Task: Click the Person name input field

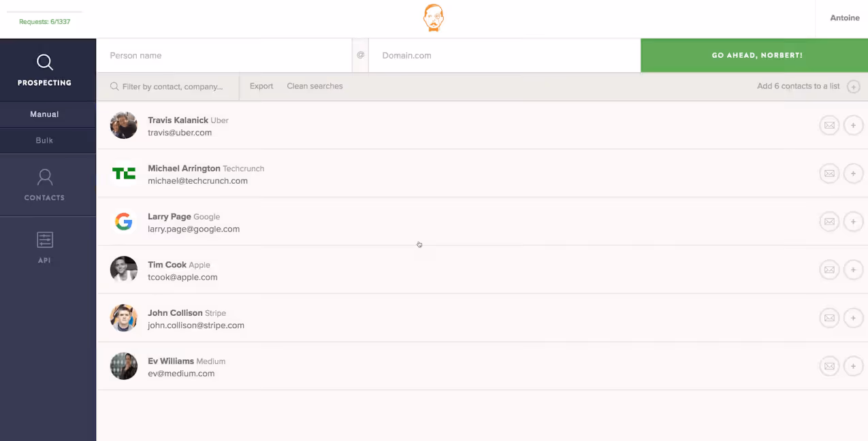Action: pos(224,55)
